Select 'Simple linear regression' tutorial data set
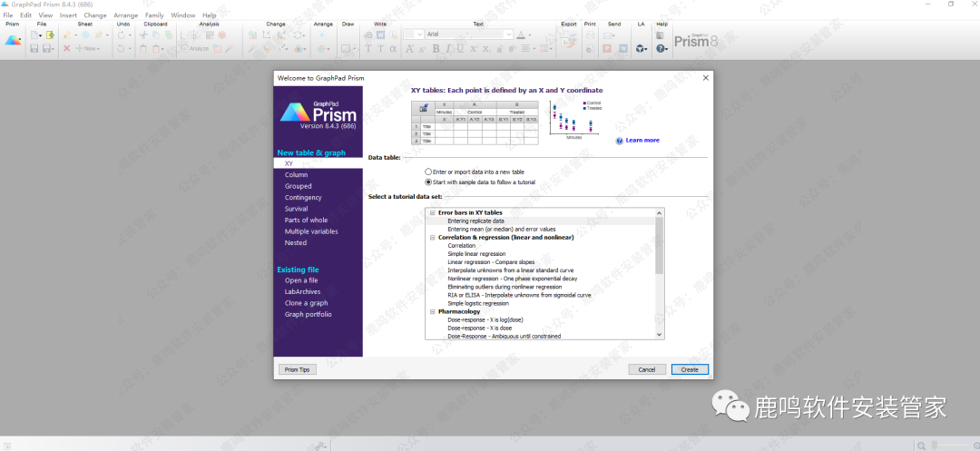Screen dimensions: 980x451 [x=476, y=253]
